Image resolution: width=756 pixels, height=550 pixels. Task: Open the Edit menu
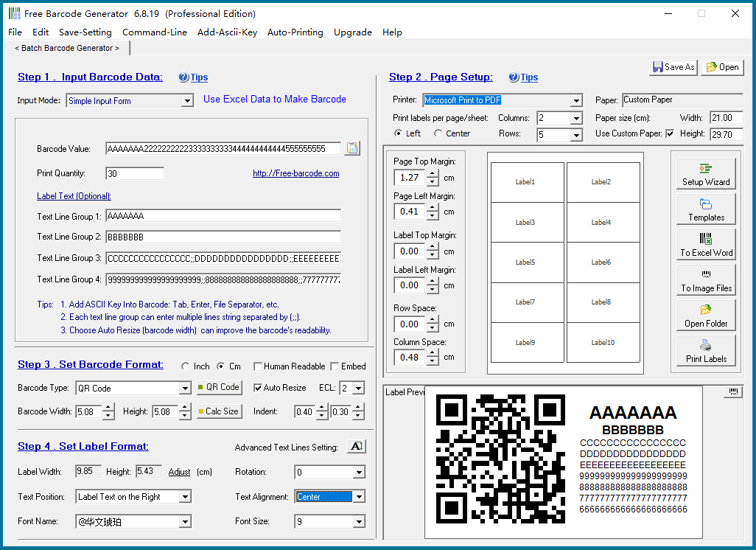tap(41, 32)
